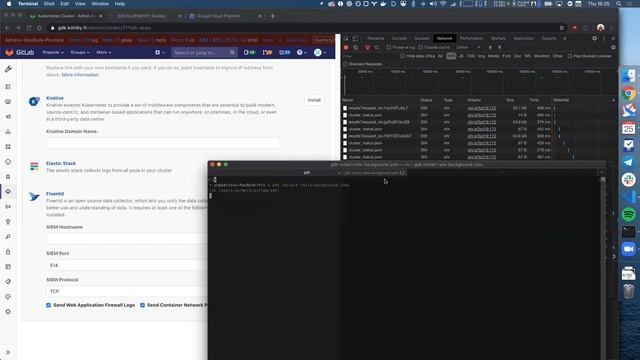Open a new Chrome tab with plus
Viewport: 640px width, 360px height.
pyautogui.click(x=272, y=16)
